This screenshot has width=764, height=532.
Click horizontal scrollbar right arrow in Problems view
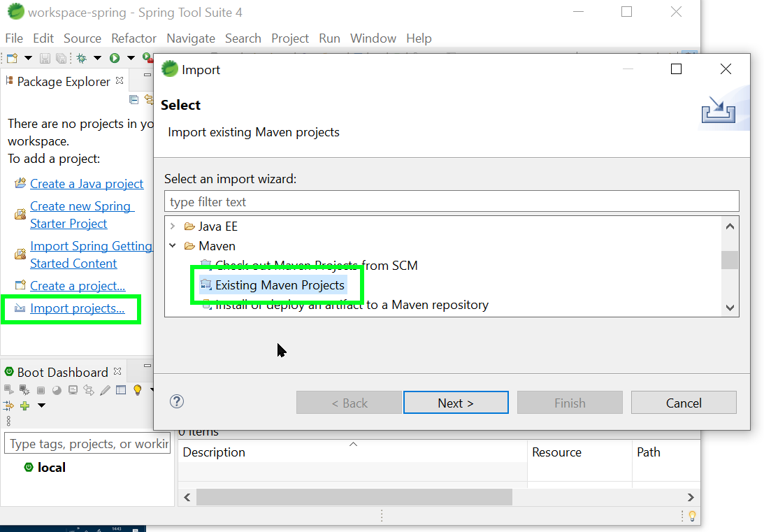tap(691, 498)
